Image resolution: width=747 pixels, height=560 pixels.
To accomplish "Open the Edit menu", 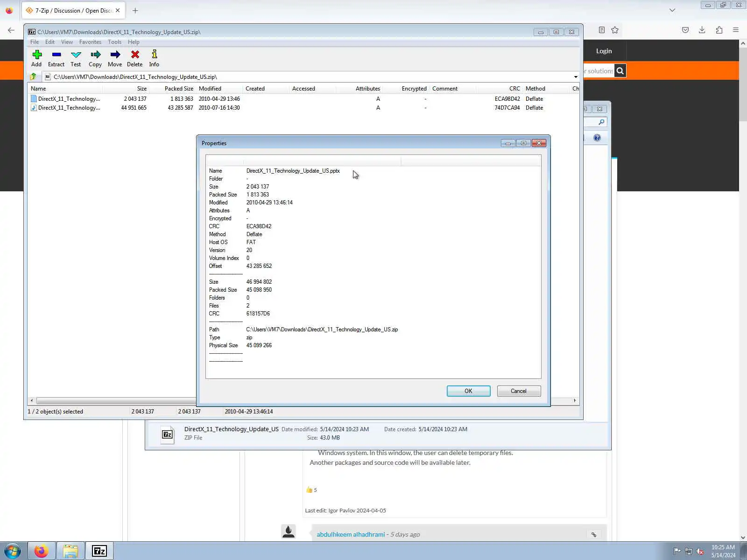I will (x=50, y=42).
